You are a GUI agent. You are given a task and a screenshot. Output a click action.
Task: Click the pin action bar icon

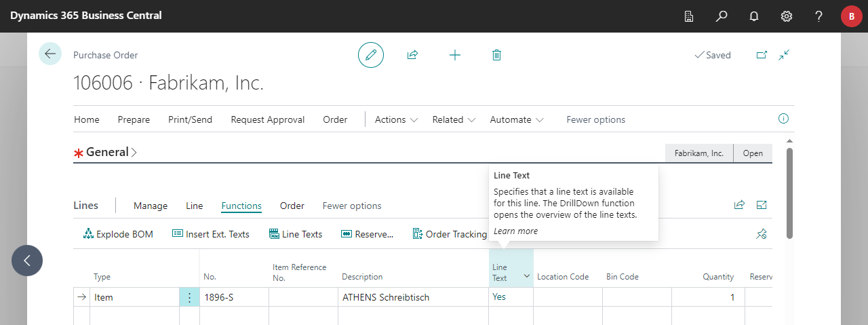(x=762, y=234)
